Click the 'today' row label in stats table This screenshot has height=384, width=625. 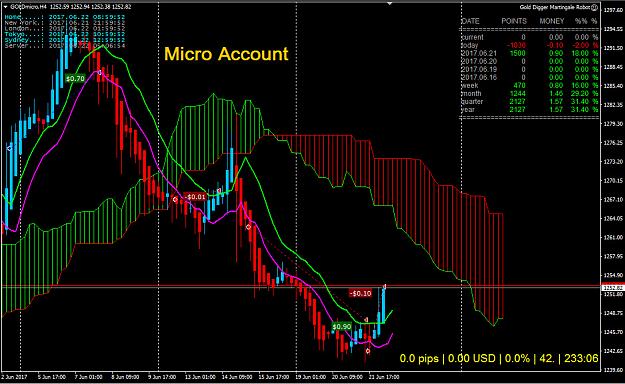click(x=470, y=45)
